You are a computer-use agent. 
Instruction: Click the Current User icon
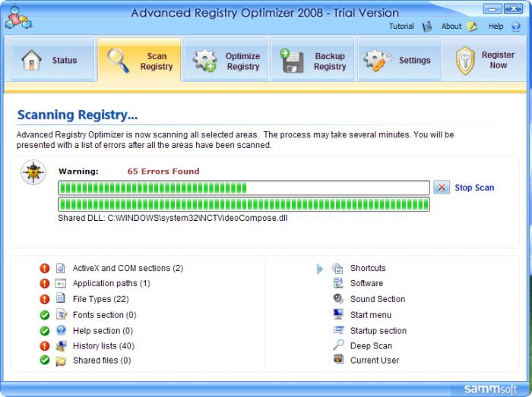tap(338, 359)
